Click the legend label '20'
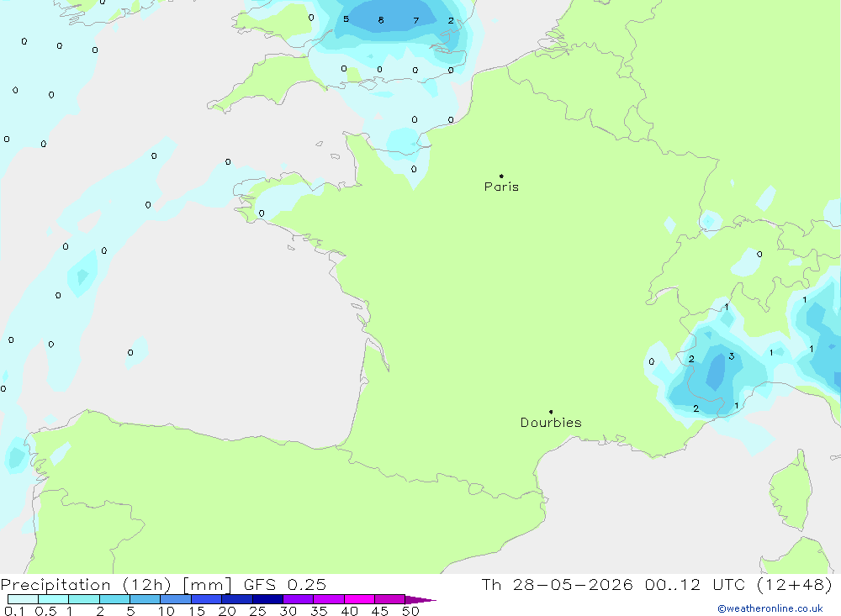 [227, 611]
